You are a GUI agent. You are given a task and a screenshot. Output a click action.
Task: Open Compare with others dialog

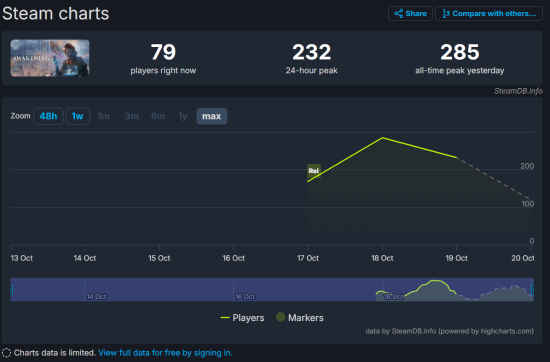[x=489, y=14]
